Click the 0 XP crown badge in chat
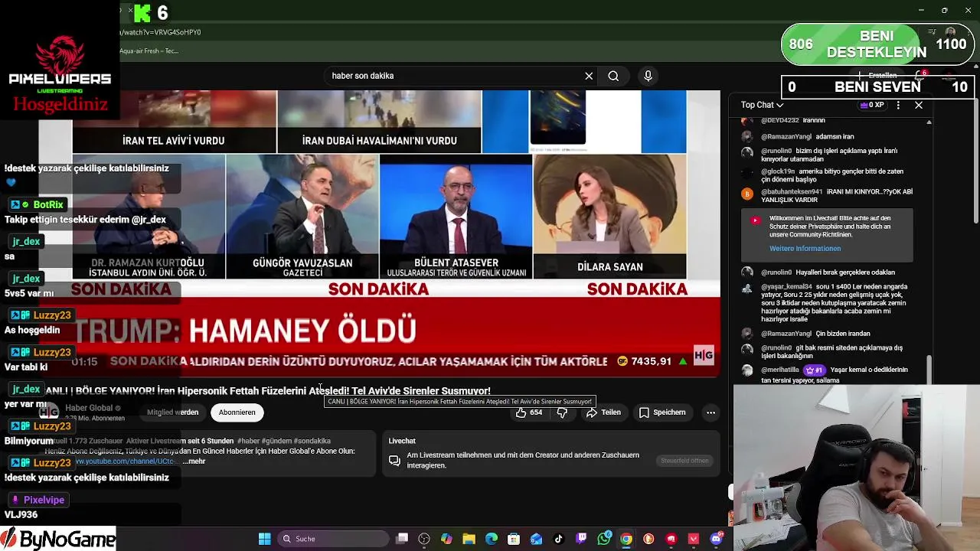980x551 pixels. (x=871, y=105)
